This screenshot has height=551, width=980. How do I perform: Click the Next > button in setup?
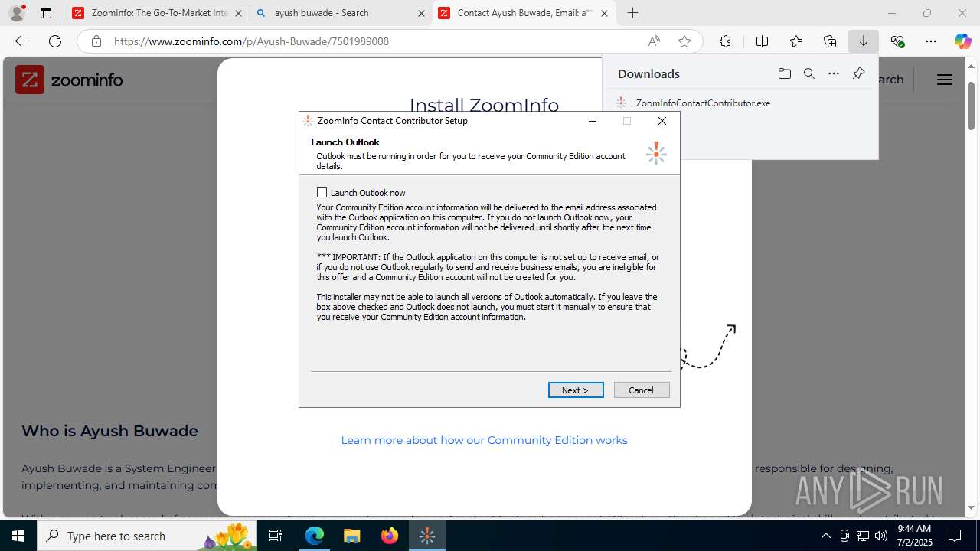(576, 390)
